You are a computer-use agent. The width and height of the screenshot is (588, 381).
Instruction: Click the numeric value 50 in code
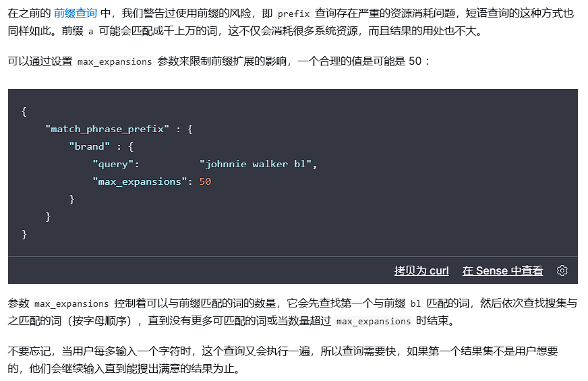pos(205,181)
